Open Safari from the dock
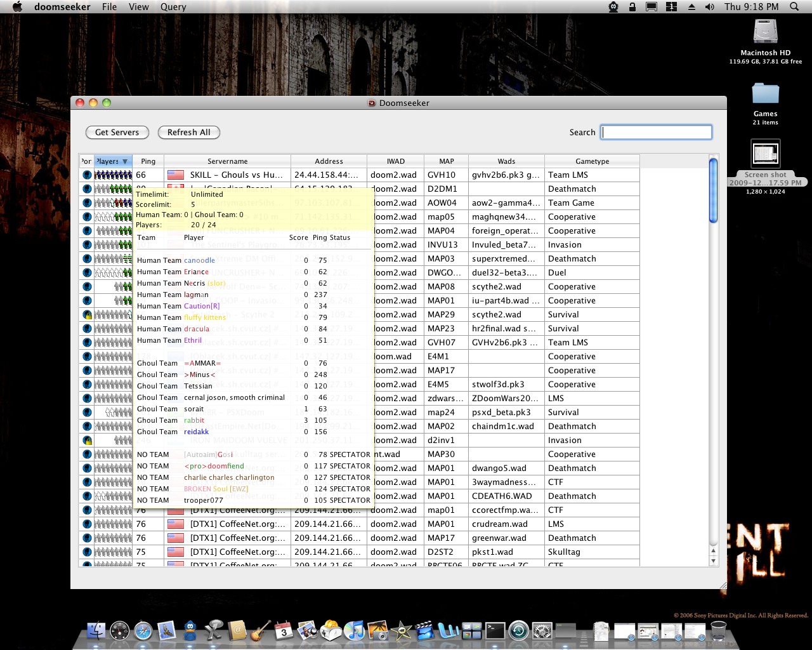 143,631
